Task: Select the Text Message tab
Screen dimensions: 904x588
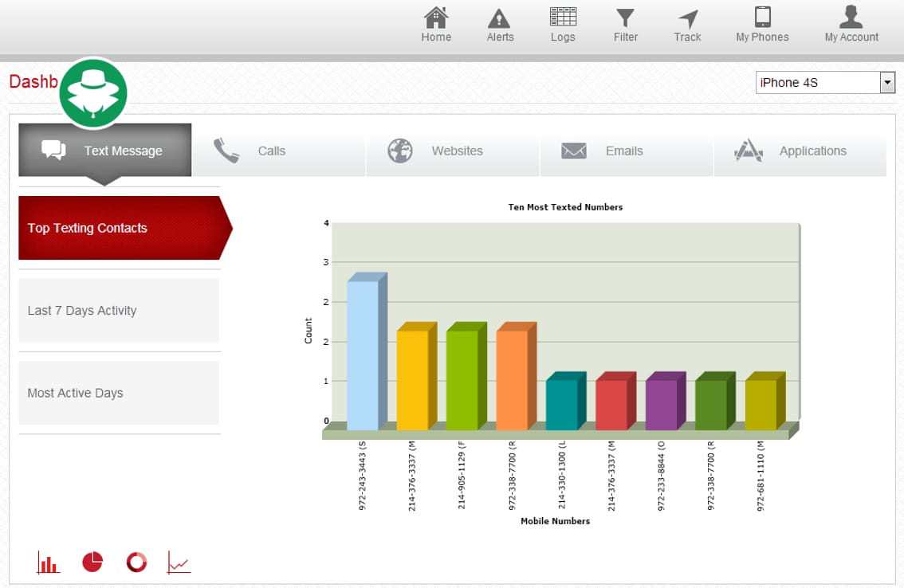Action: pos(105,151)
